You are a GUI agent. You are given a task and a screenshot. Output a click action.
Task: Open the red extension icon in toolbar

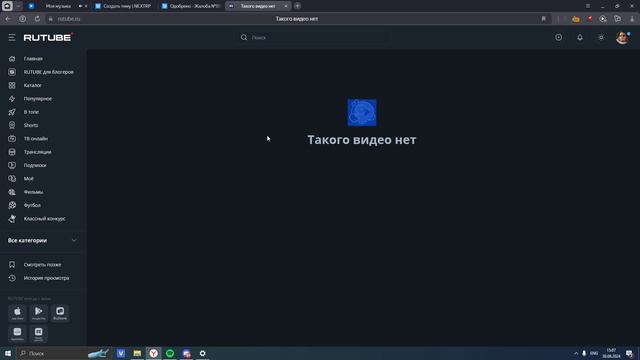coord(590,19)
